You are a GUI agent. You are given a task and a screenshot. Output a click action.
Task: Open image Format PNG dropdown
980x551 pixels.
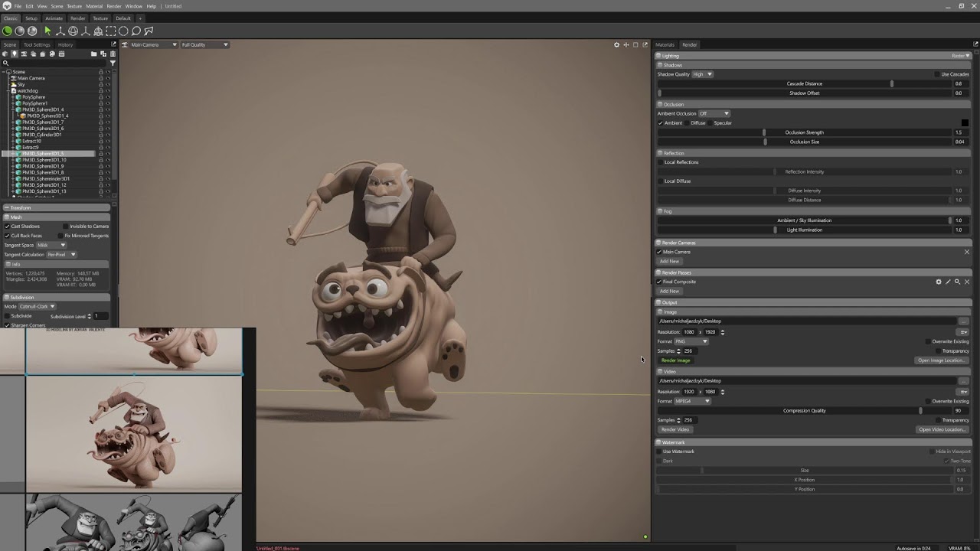(x=691, y=341)
